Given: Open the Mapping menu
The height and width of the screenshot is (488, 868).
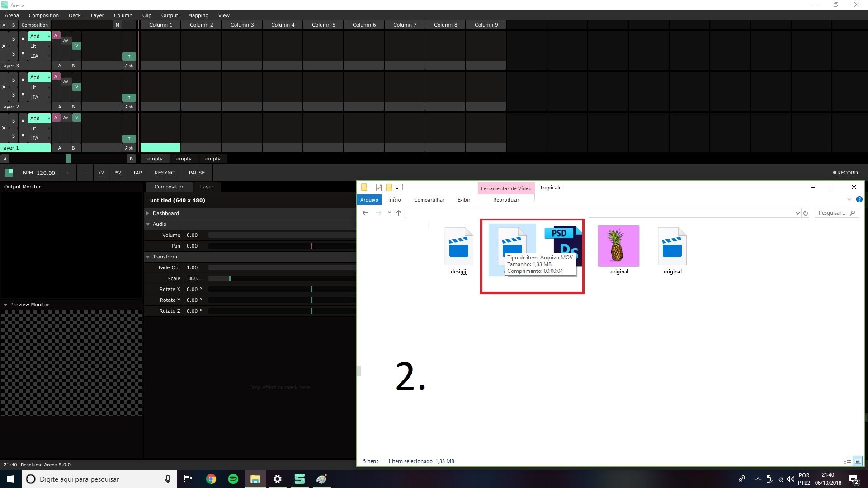Looking at the screenshot, I should [198, 15].
